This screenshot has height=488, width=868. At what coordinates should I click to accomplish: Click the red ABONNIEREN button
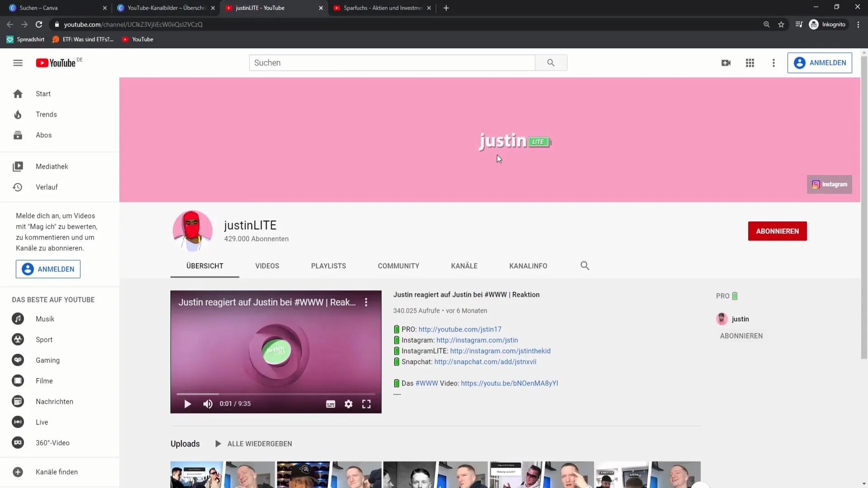click(777, 231)
